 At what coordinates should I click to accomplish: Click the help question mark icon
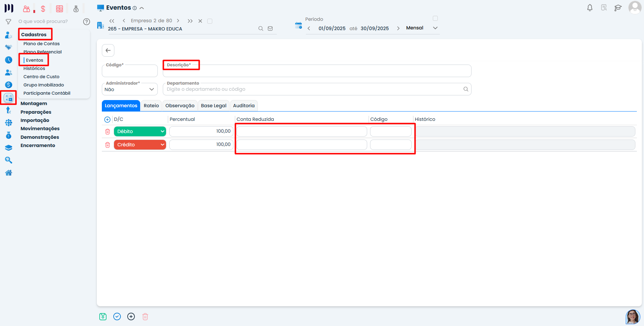pyautogui.click(x=86, y=22)
